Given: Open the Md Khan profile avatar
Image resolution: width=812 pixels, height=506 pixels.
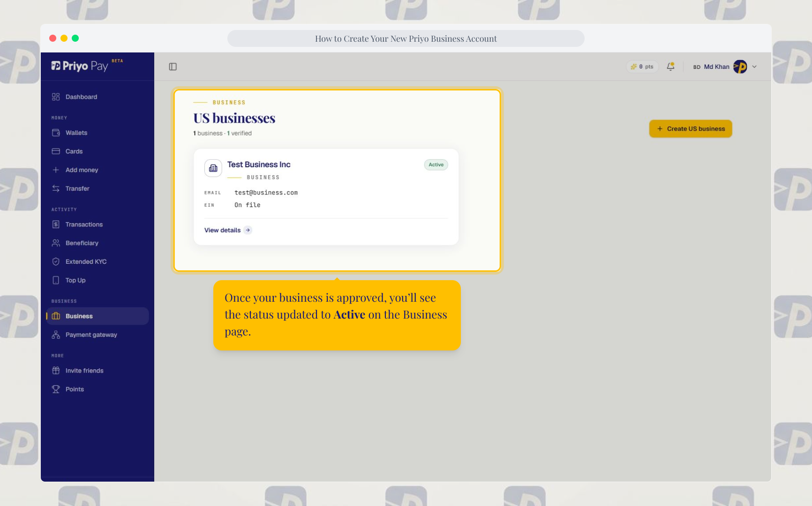Looking at the screenshot, I should [x=740, y=67].
